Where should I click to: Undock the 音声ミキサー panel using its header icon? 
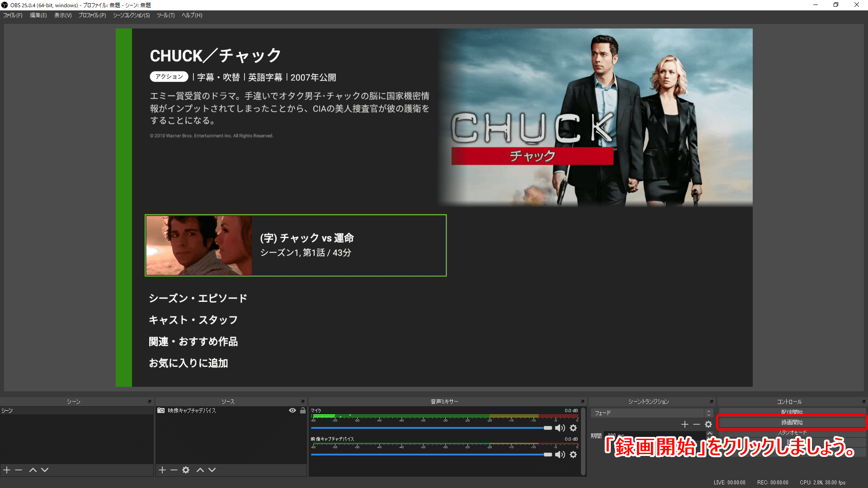pos(583,402)
